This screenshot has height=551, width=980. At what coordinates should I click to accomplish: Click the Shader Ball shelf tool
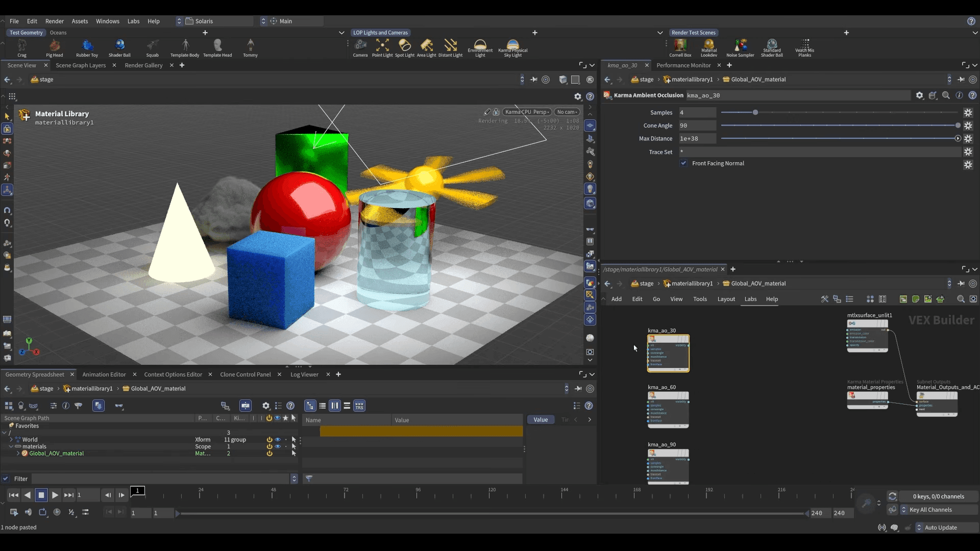[119, 48]
